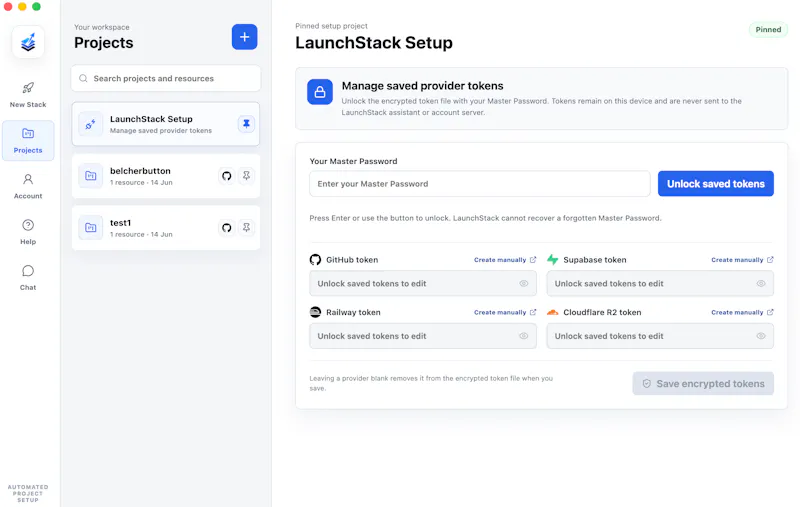Select the LaunchStack Setup project card

(x=166, y=124)
